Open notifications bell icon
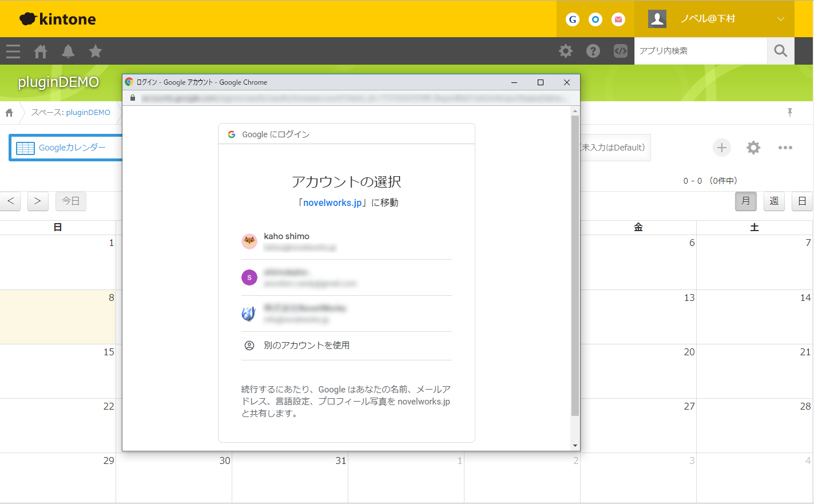 (68, 51)
